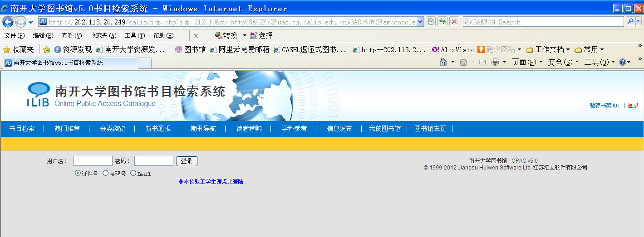
Task: Click the RSS feeds icon
Action: point(463,62)
